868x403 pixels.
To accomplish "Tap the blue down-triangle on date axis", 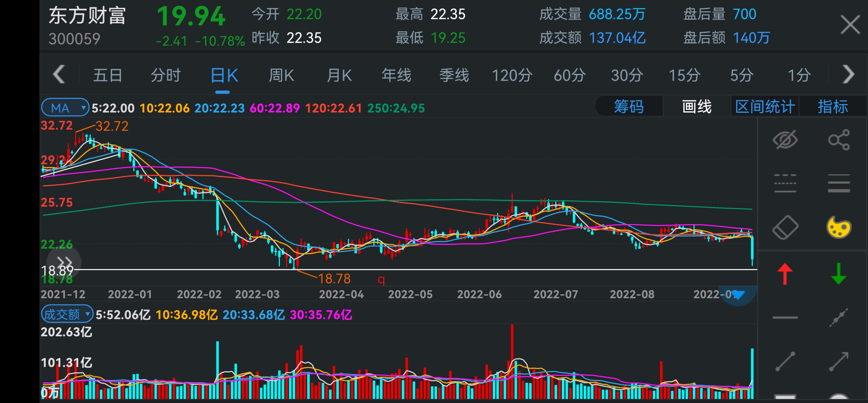I will 738,295.
